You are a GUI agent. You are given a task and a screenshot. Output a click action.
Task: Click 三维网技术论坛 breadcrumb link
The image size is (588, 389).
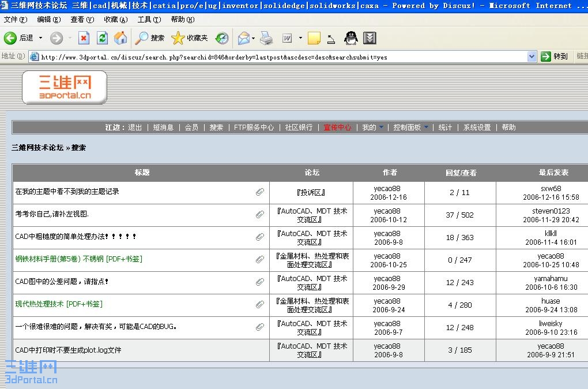tap(37, 148)
